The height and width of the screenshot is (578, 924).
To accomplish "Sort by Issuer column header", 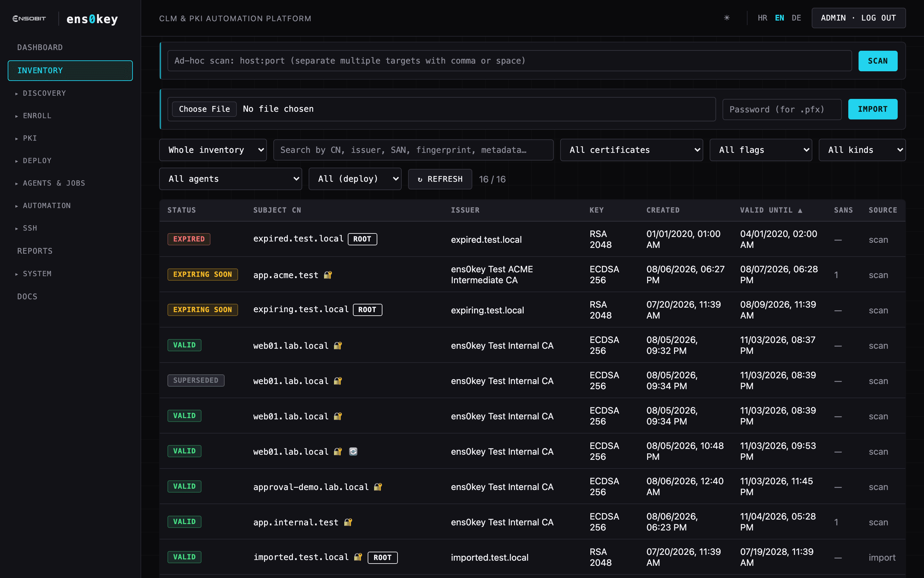I will click(465, 210).
